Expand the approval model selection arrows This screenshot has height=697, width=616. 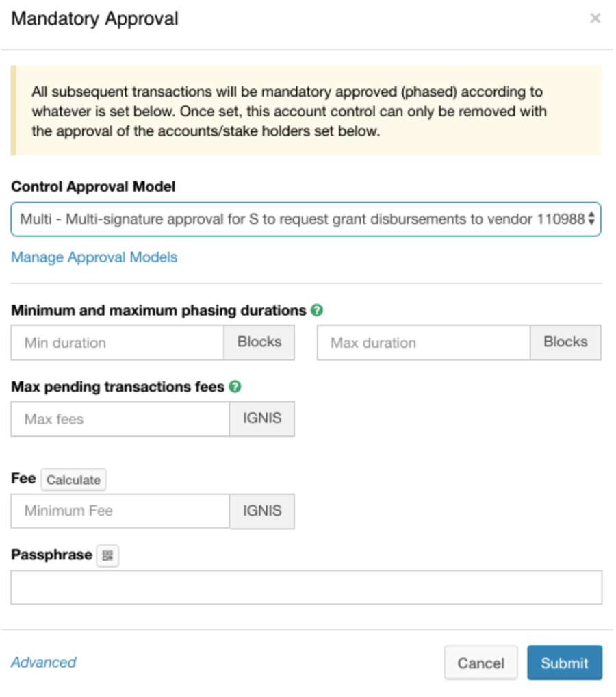click(593, 219)
